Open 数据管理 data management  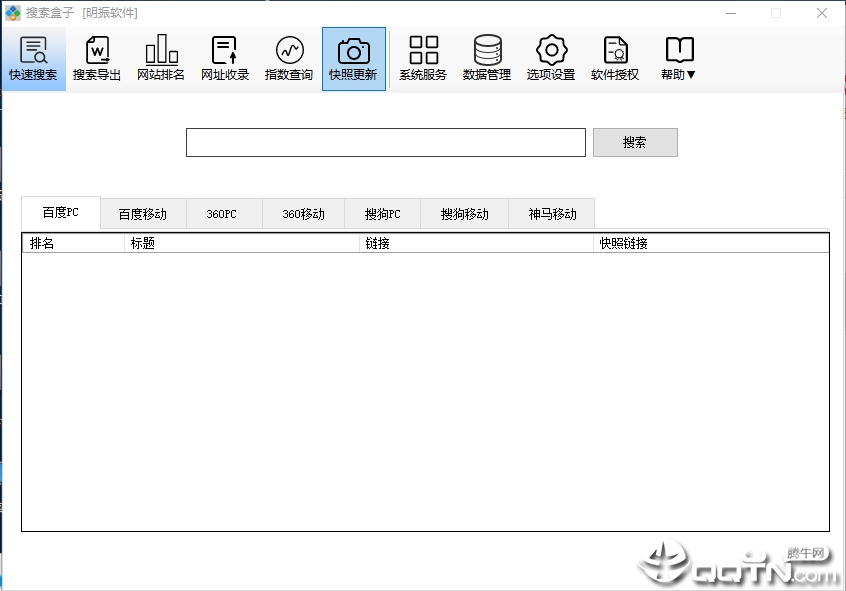tap(487, 59)
